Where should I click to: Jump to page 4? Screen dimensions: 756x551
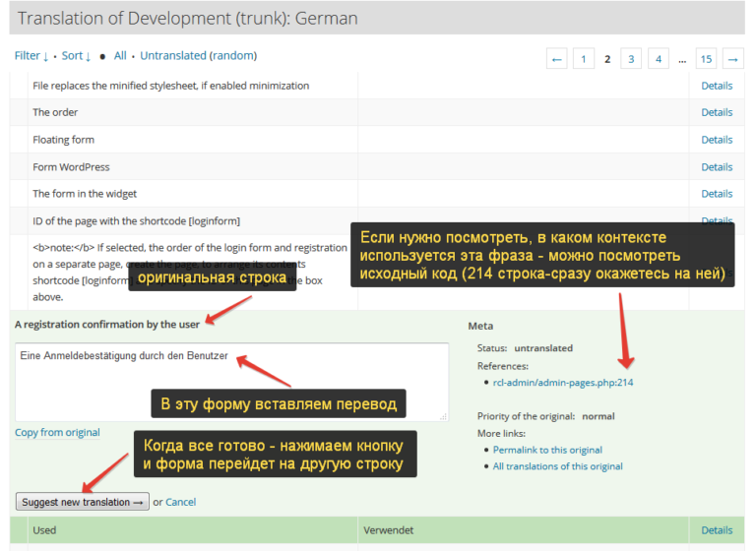[x=658, y=59]
